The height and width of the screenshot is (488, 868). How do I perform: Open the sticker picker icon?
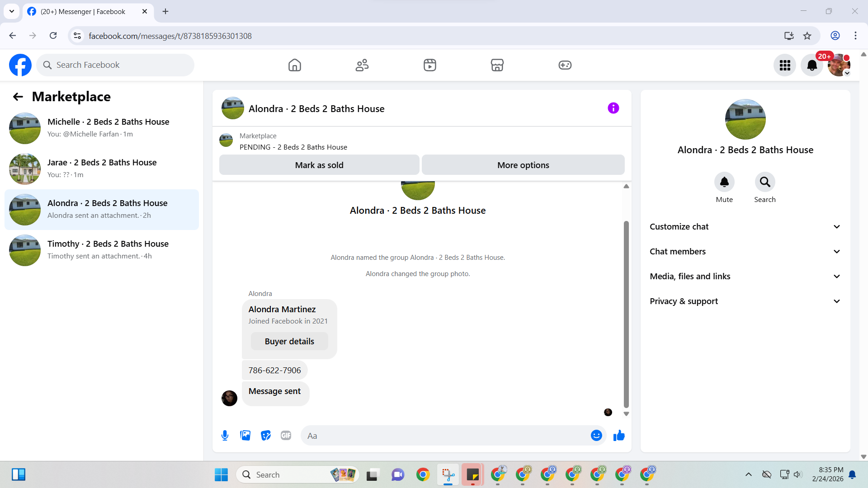coord(266,436)
